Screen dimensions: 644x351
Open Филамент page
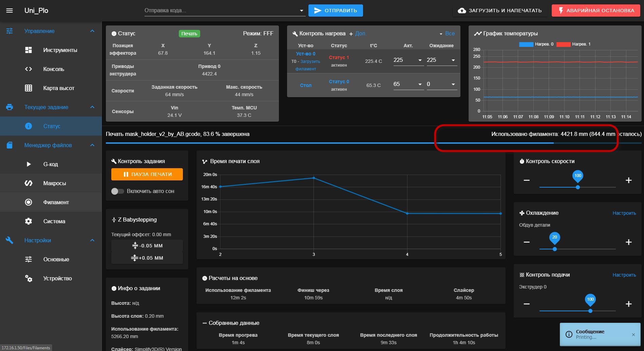[51, 202]
